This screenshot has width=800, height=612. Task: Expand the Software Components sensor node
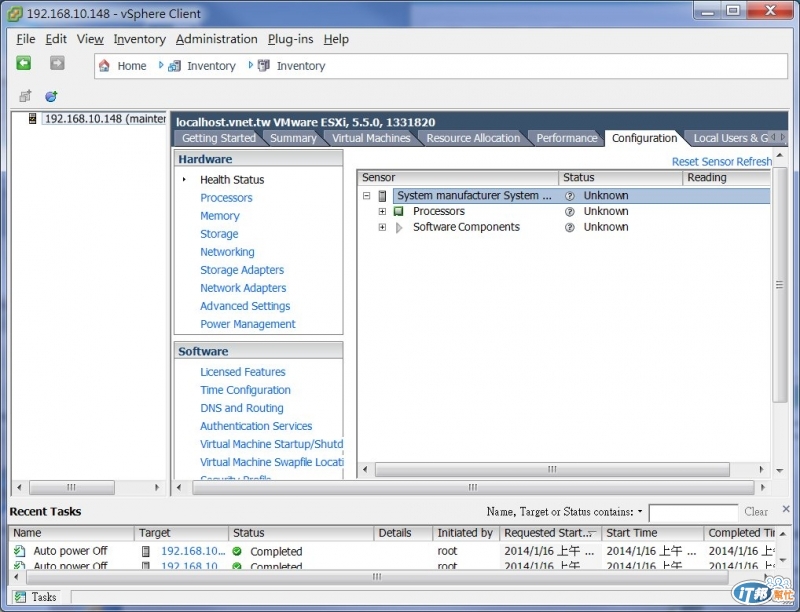click(x=382, y=227)
